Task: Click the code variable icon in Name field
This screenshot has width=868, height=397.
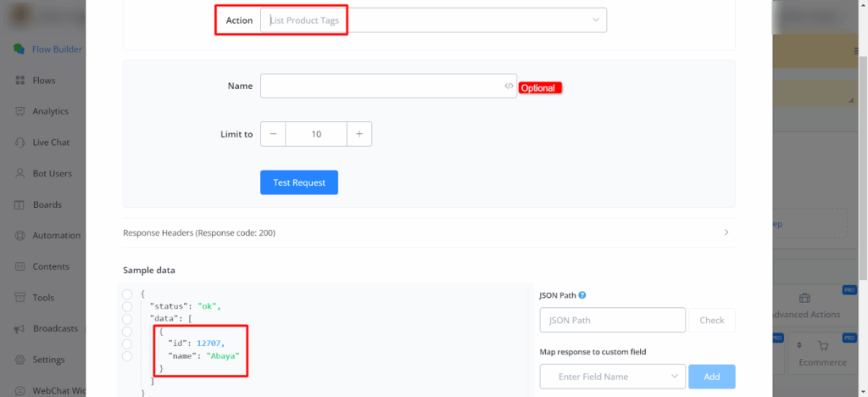Action: (x=508, y=86)
